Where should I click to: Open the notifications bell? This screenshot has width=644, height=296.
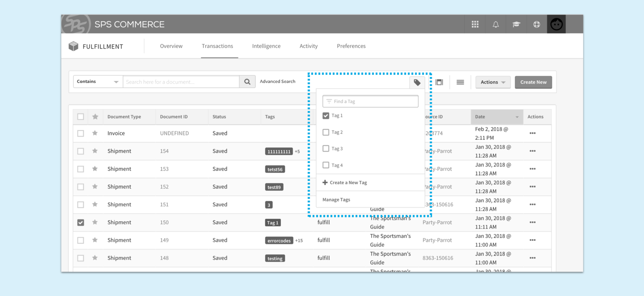pos(495,24)
